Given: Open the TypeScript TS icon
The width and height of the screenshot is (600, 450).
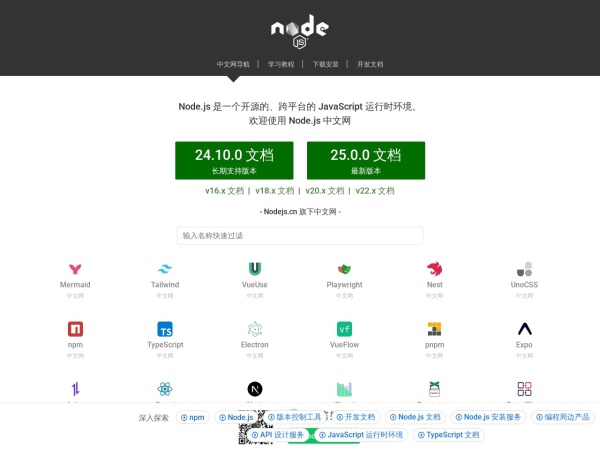Looking at the screenshot, I should click(x=165, y=329).
